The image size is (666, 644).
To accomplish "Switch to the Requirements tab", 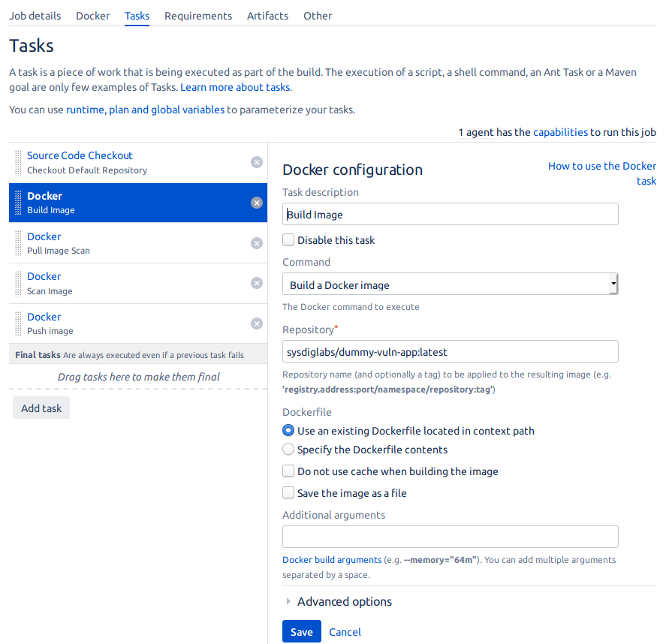I will (x=197, y=16).
